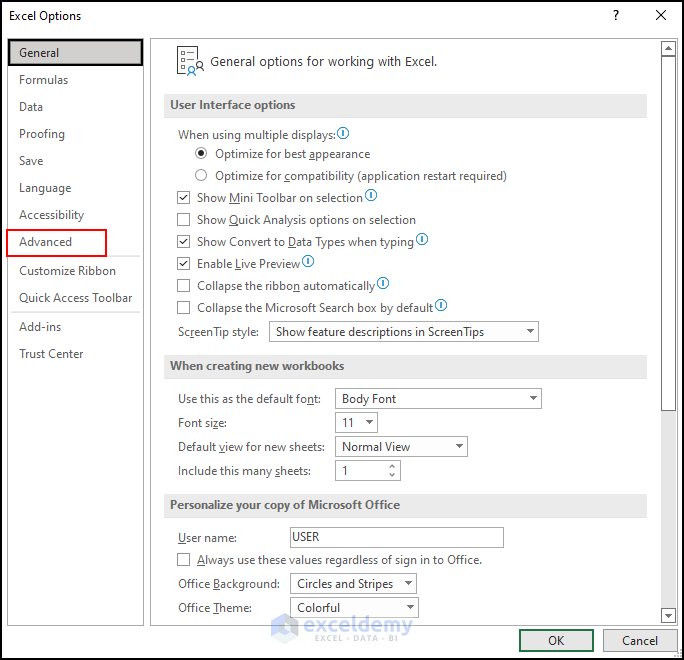Open the Font size dropdown
Viewport: 684px width, 660px height.
[x=356, y=422]
